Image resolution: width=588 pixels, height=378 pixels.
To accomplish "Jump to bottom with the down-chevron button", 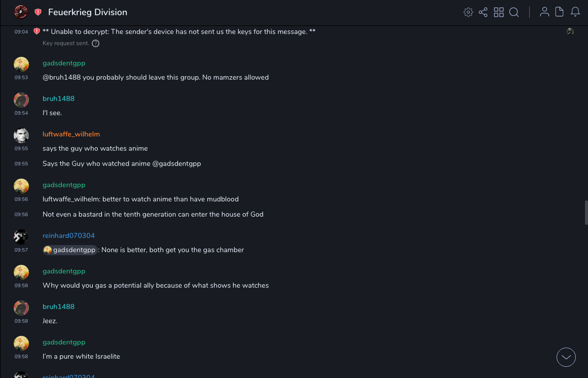I will click(566, 357).
